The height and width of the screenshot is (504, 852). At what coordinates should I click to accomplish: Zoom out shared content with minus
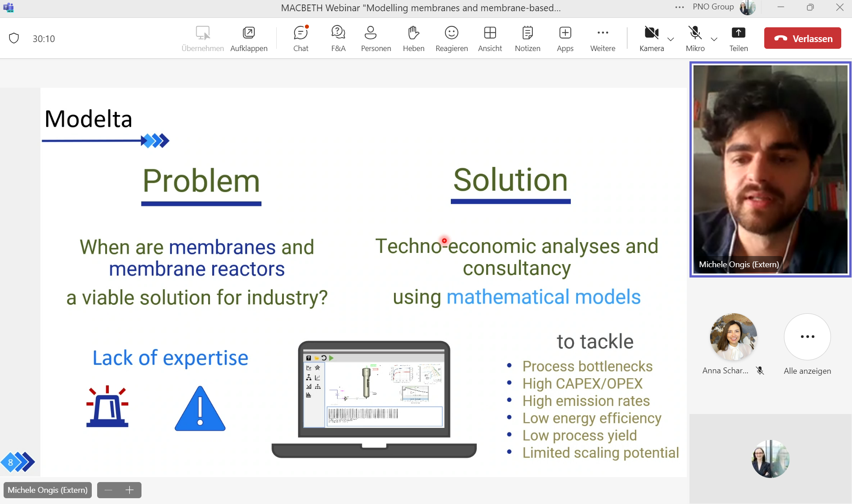click(108, 490)
